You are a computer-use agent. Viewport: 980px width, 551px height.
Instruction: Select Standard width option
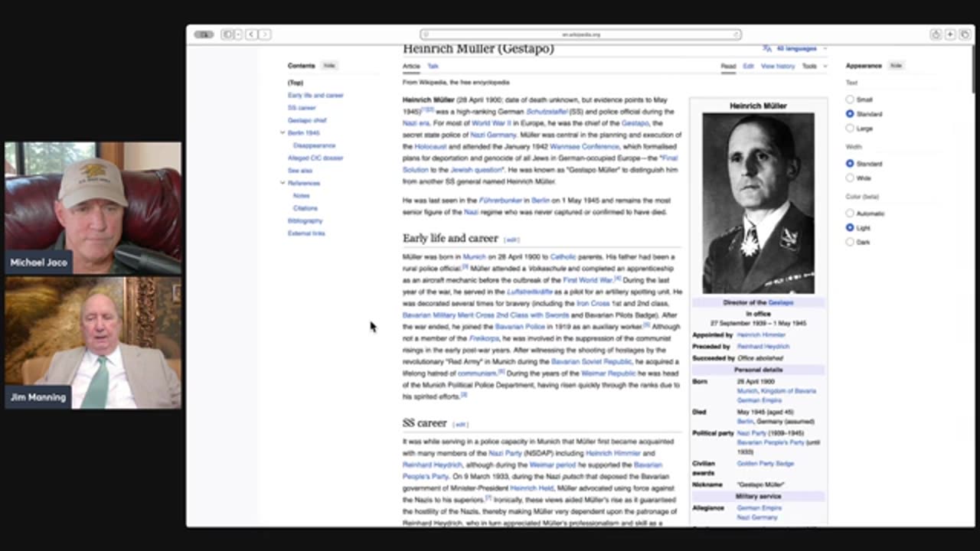click(x=850, y=164)
